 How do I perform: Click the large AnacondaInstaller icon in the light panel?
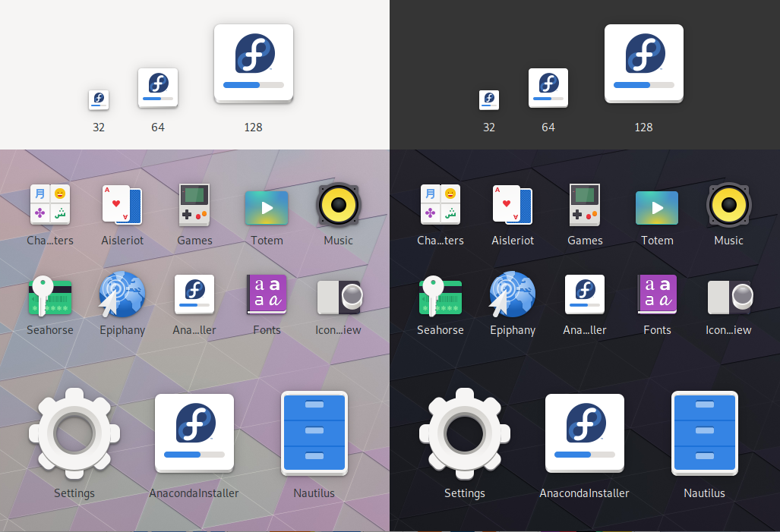(x=194, y=433)
